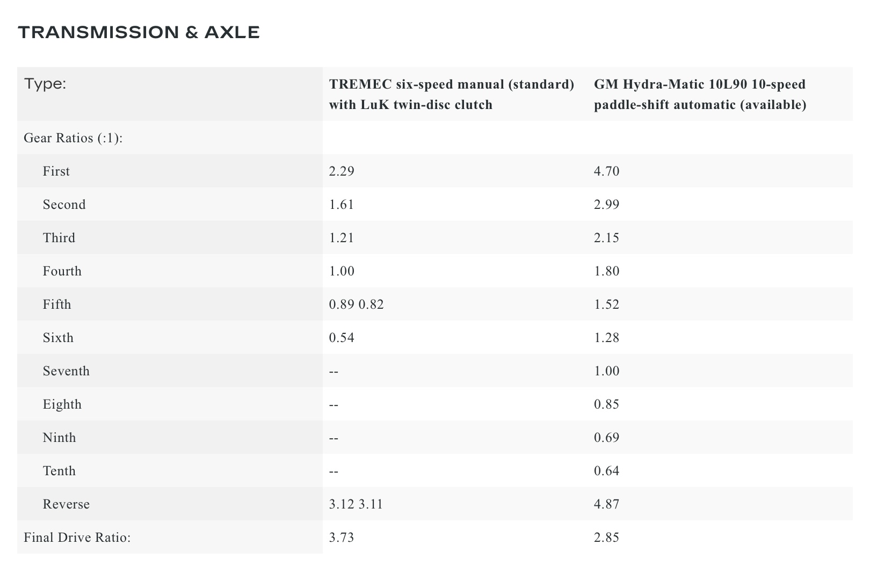Click the TREMEC six-speed manual column header
The width and height of the screenshot is (870, 588).
tap(452, 95)
